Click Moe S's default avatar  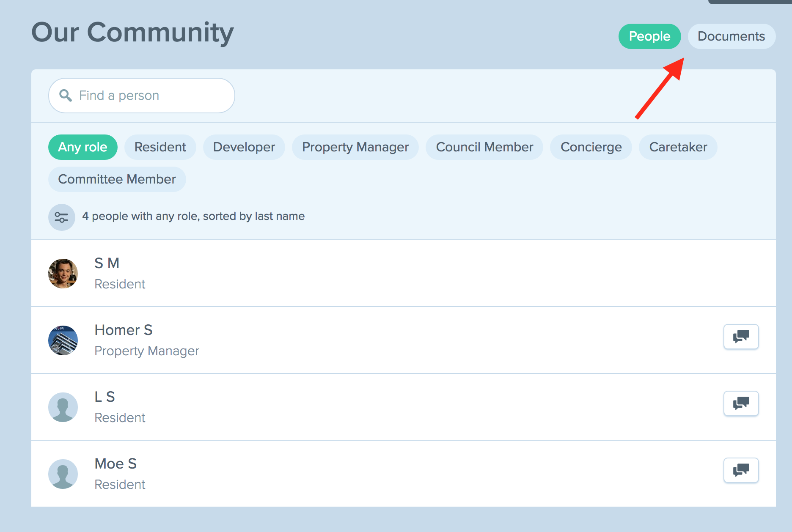click(63, 474)
